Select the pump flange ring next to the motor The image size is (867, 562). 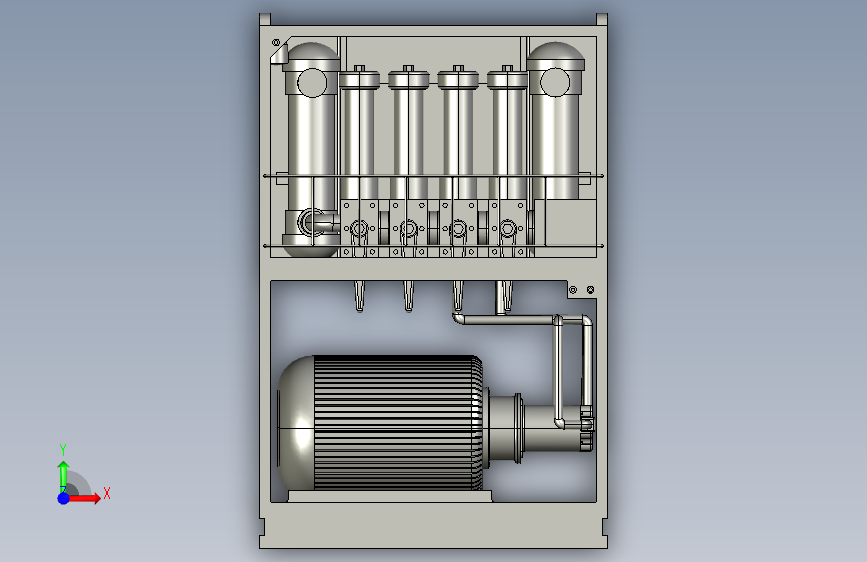518,429
